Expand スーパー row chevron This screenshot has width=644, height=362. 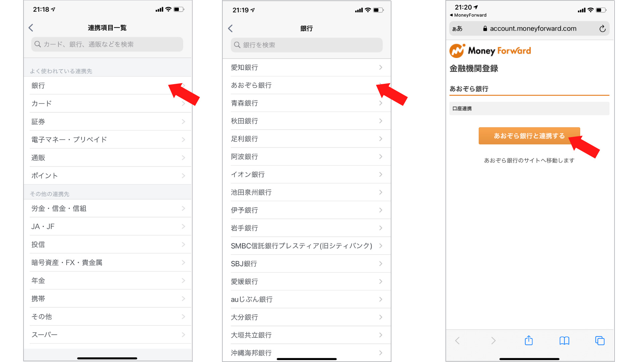click(183, 335)
